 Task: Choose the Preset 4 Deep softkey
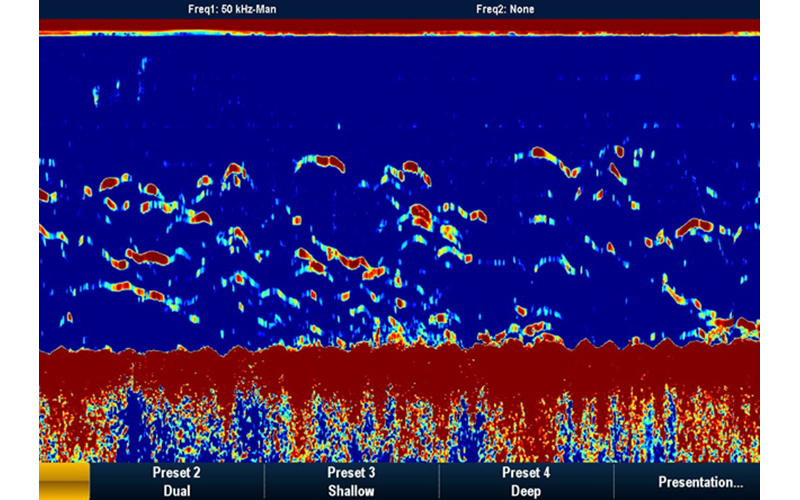pyautogui.click(x=526, y=481)
